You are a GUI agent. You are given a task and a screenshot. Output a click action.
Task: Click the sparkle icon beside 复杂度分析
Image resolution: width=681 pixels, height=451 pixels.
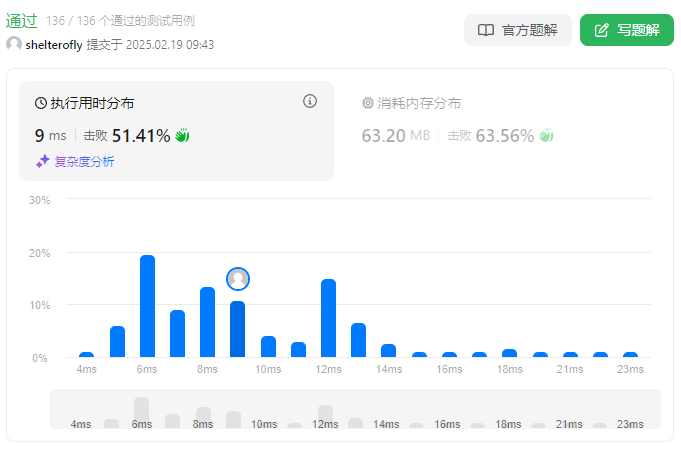click(43, 161)
